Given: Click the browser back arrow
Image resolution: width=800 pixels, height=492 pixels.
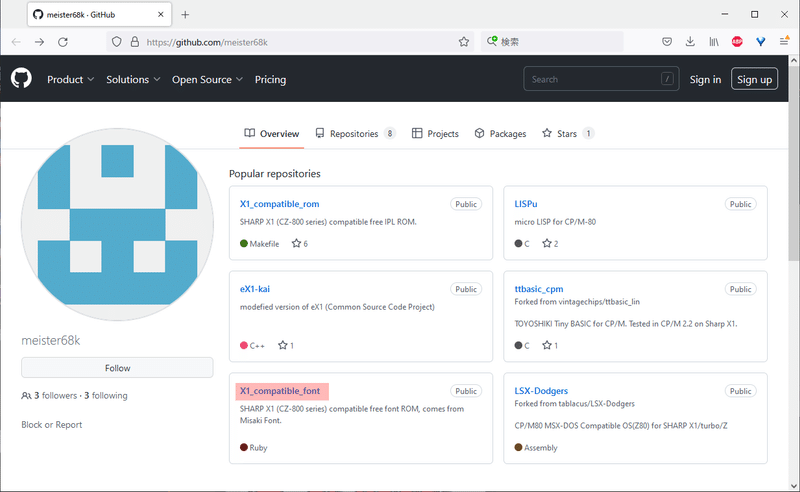Looking at the screenshot, I should coord(16,42).
